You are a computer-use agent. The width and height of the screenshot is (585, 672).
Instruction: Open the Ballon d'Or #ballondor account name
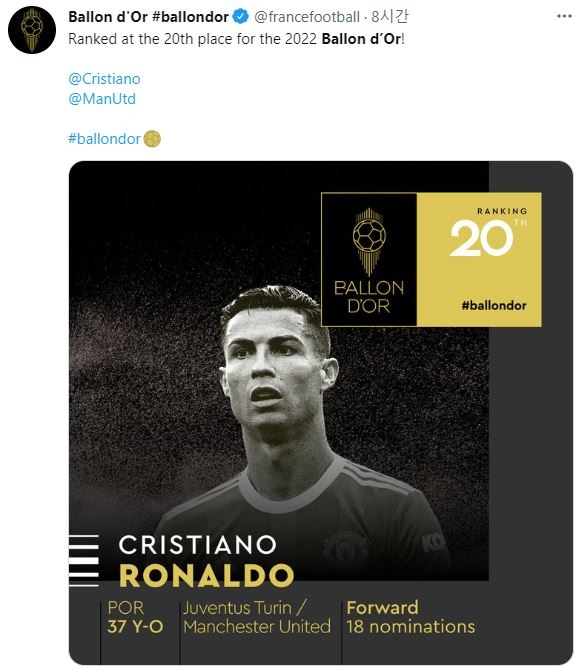[x=148, y=17]
